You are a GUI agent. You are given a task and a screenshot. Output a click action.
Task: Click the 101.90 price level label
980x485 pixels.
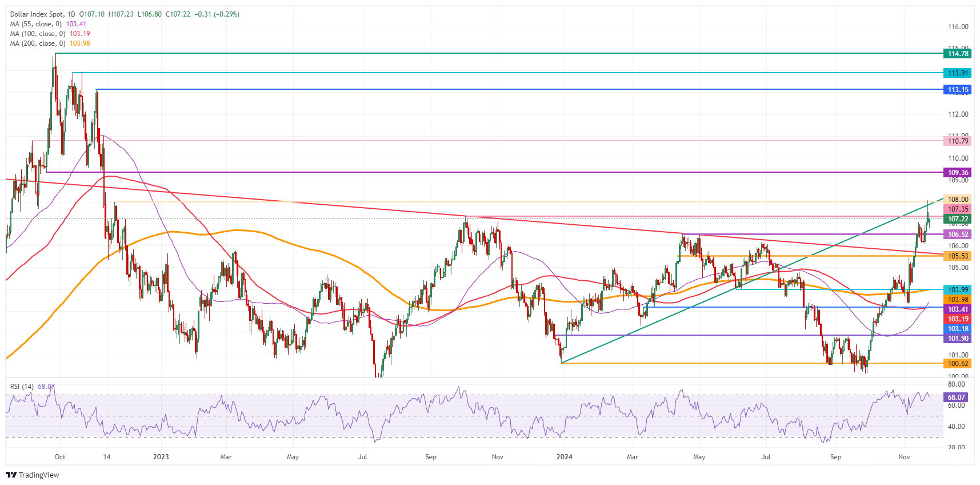click(958, 339)
